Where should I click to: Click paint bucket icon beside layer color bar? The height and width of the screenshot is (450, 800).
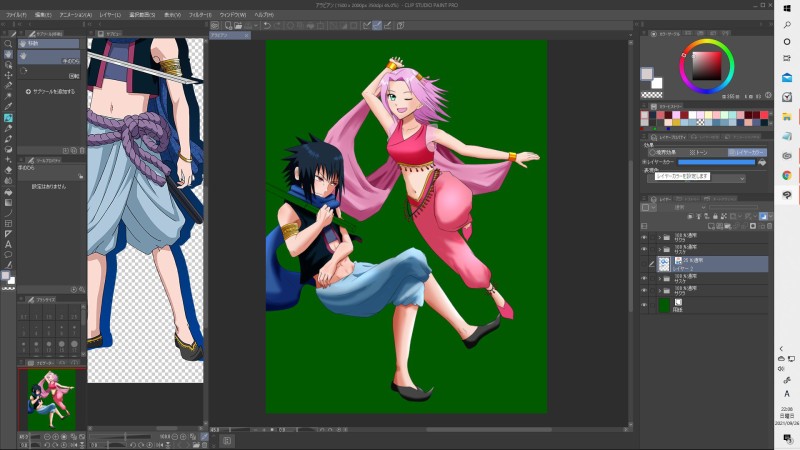tap(762, 162)
